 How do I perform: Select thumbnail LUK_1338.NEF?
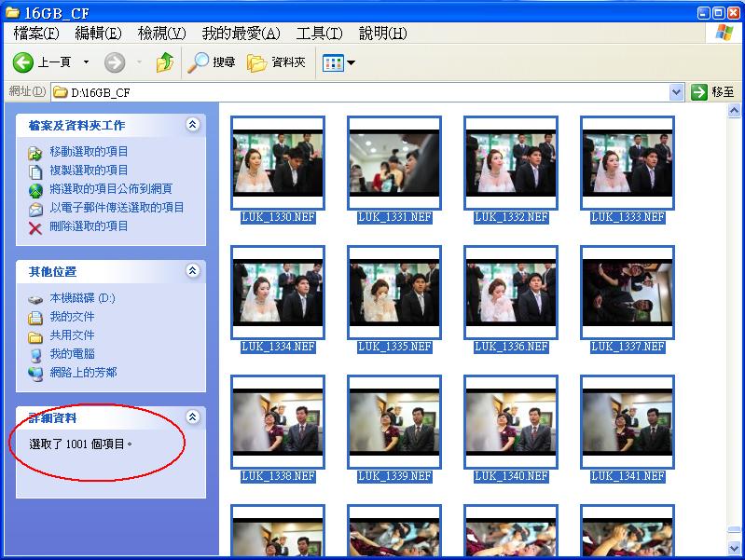[x=278, y=422]
